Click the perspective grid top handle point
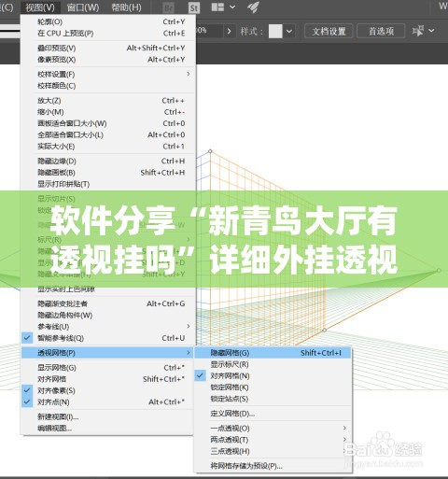448x479 pixels. tap(210, 151)
